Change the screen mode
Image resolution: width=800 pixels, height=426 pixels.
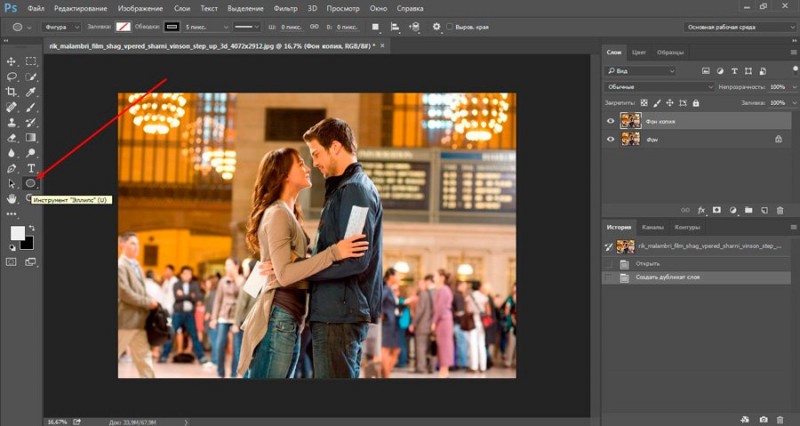click(x=31, y=262)
